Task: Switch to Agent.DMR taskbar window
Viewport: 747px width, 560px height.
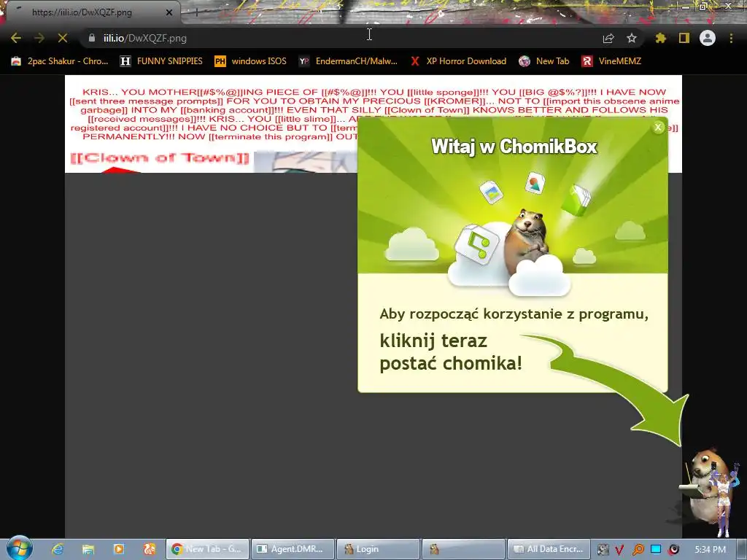Action: [x=293, y=549]
